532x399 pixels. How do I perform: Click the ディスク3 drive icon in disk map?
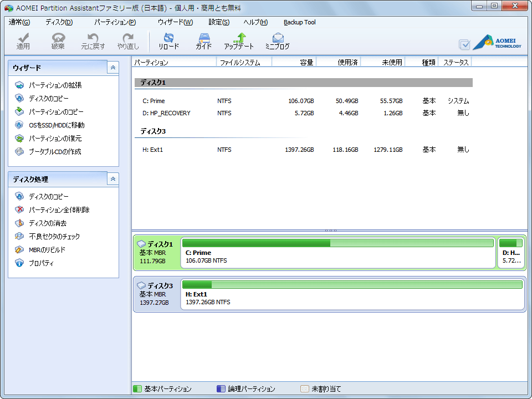[x=141, y=286]
